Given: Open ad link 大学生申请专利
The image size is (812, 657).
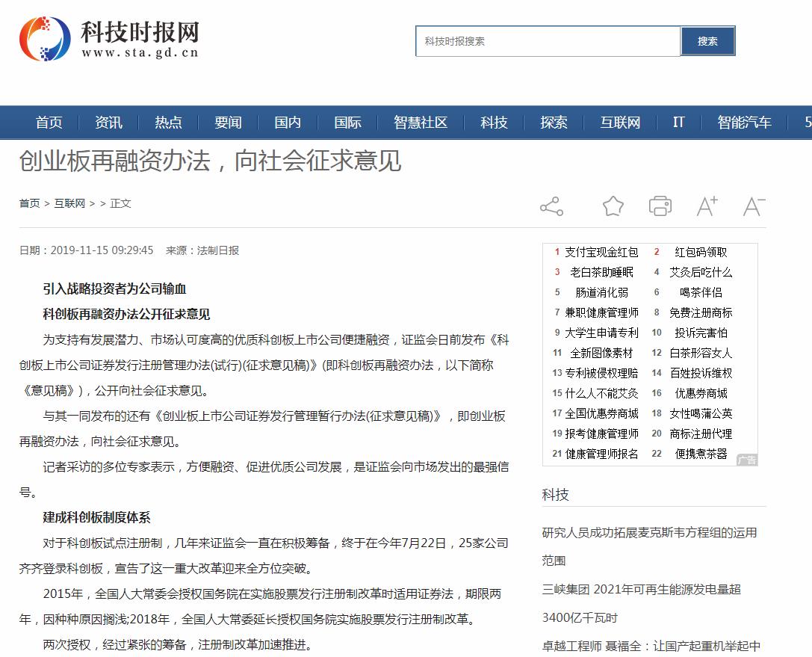Looking at the screenshot, I should 601,333.
